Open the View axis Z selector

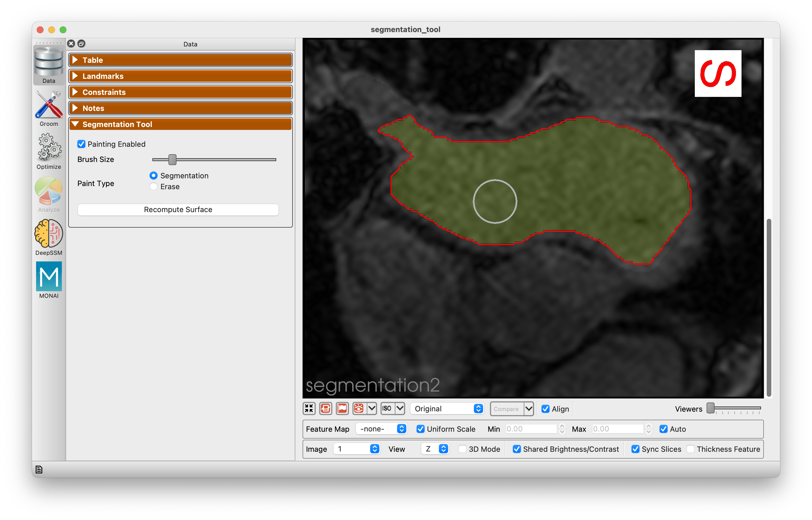tap(435, 449)
